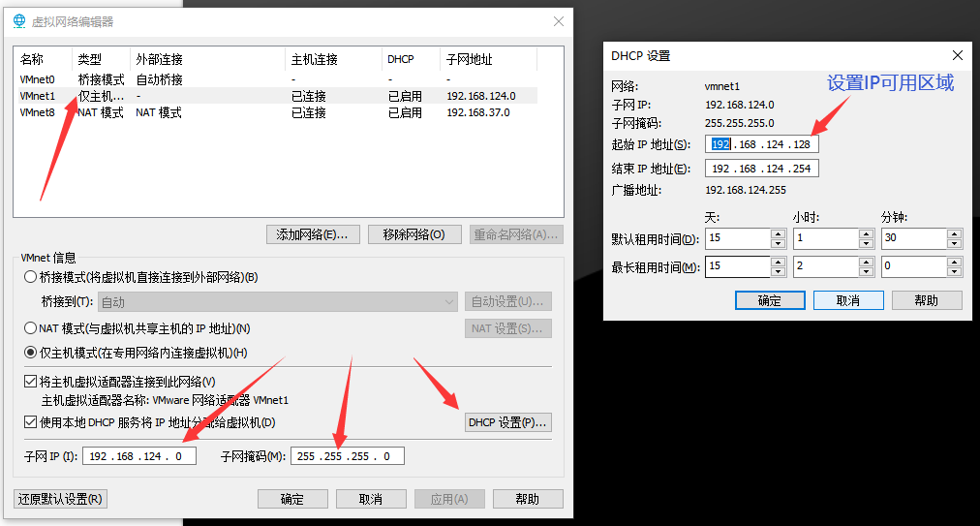980x526 pixels.
Task: Decrease 最长租用时间 minutes with down arrow
Action: tap(955, 271)
